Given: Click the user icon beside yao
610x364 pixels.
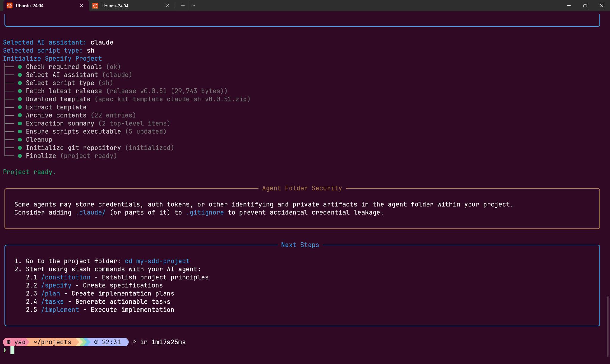Looking at the screenshot, I should pyautogui.click(x=9, y=342).
